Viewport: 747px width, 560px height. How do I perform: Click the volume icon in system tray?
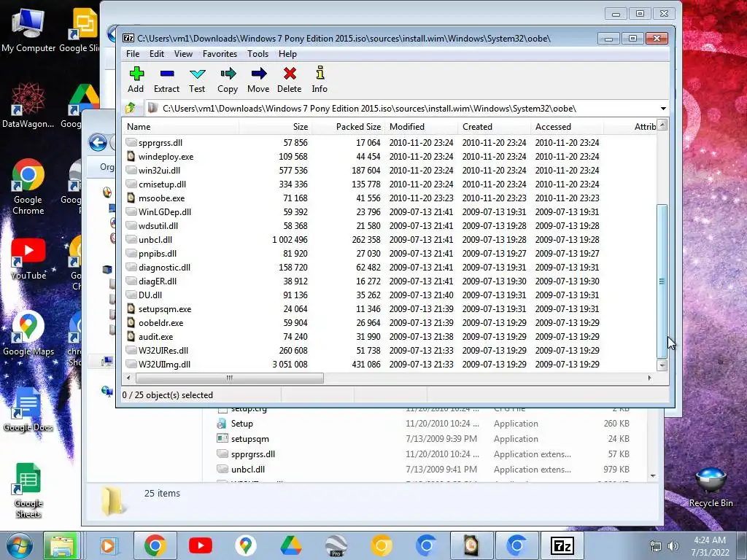[x=673, y=546]
